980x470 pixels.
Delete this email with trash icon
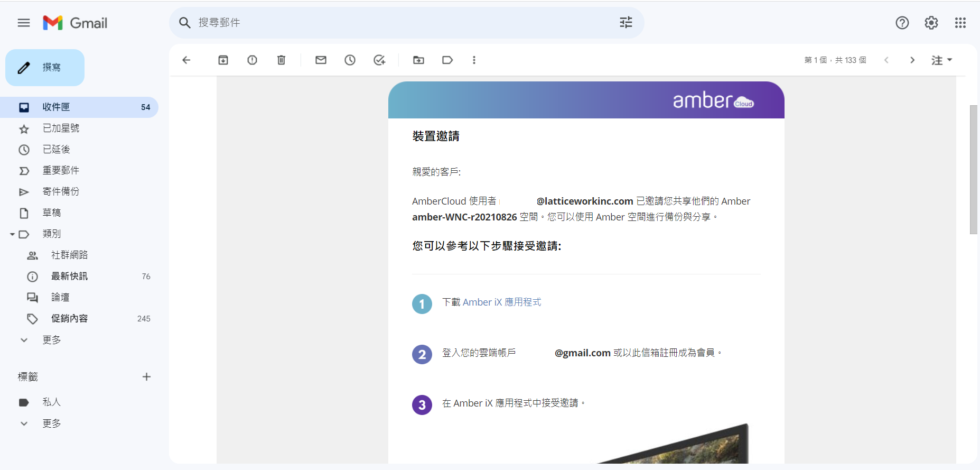(282, 60)
